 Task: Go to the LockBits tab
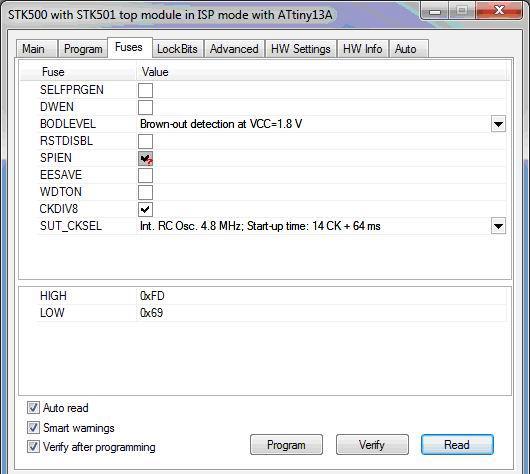[177, 49]
